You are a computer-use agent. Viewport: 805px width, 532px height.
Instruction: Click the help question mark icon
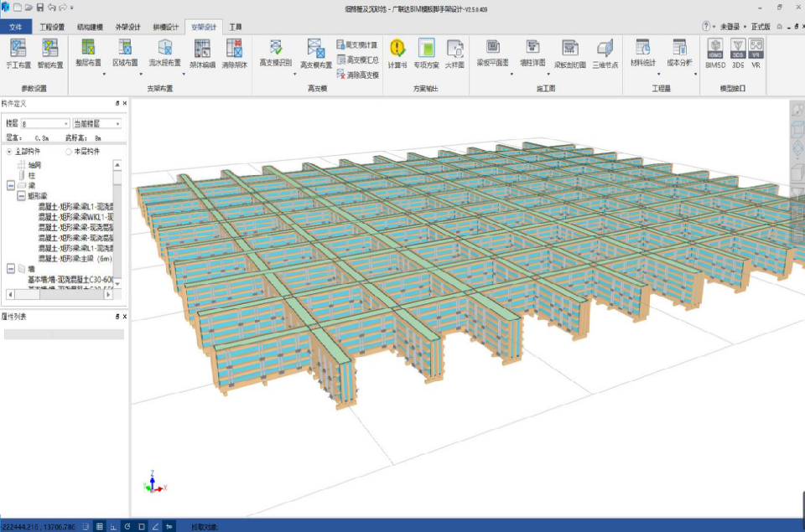[x=706, y=26]
